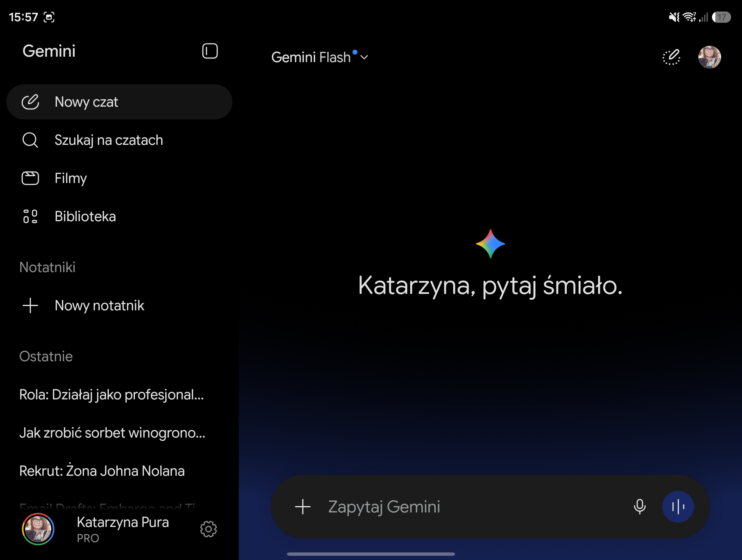Open settings gear next to Katarzyna Pura
Screen dimensions: 742x560
[x=208, y=529]
